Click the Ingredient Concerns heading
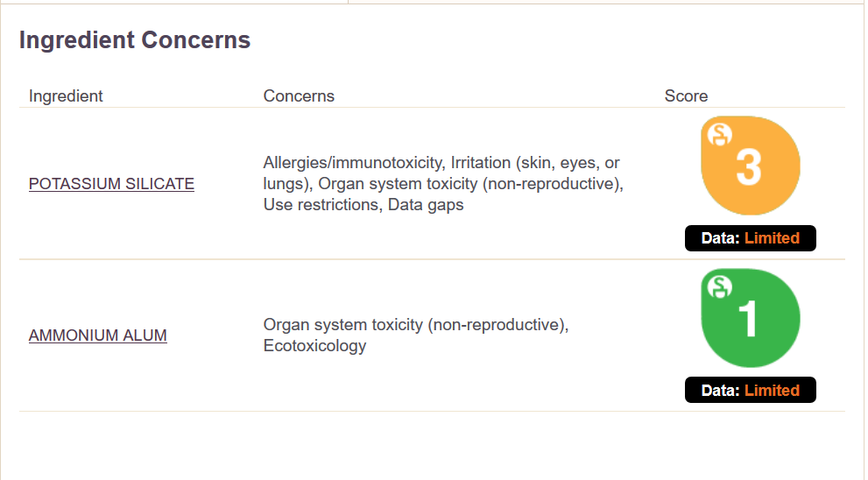The height and width of the screenshot is (480, 868). 135,40
